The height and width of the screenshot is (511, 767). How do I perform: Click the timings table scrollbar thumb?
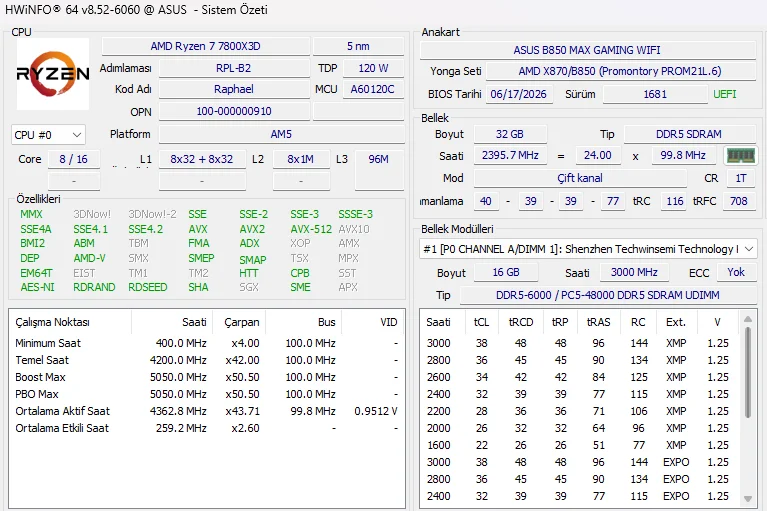[747, 373]
